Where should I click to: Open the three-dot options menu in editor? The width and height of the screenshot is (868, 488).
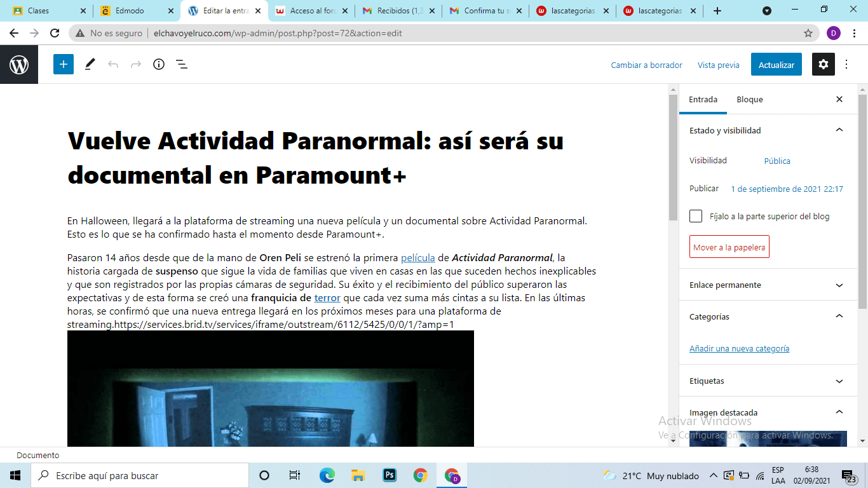(x=846, y=64)
